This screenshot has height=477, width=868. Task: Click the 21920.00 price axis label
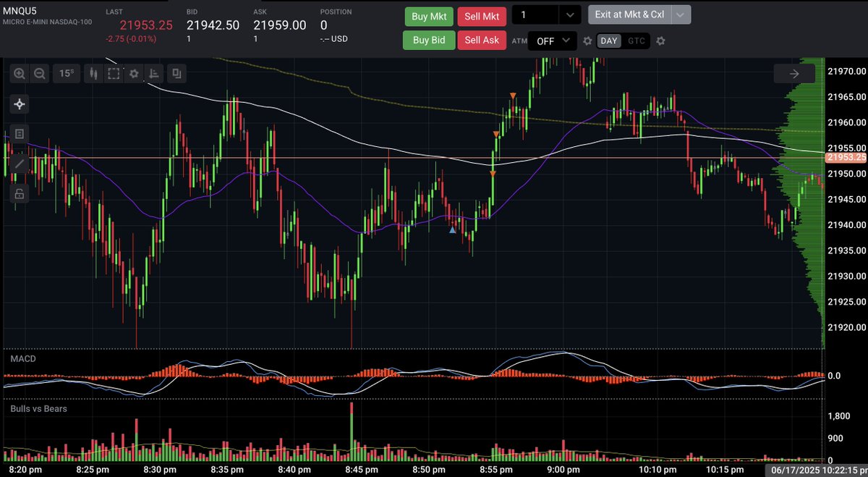click(846, 327)
